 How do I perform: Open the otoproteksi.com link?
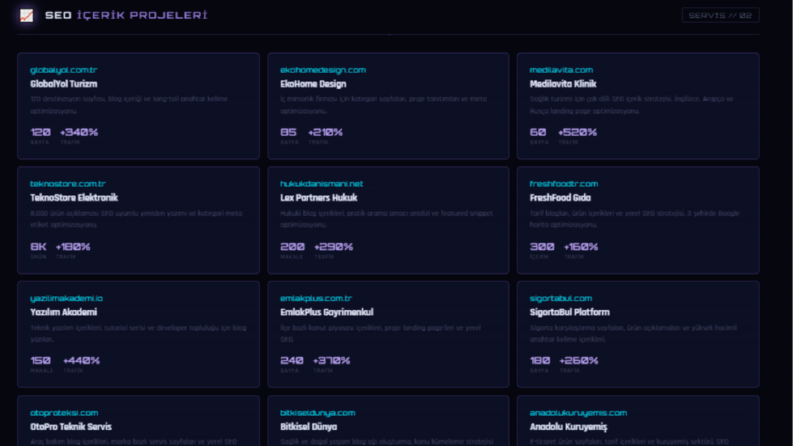click(x=64, y=413)
